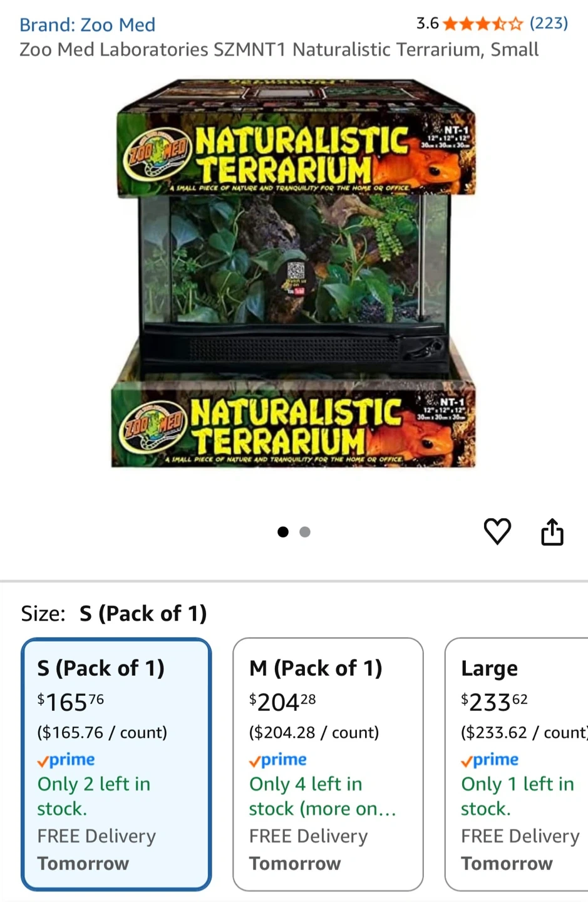Image resolution: width=588 pixels, height=902 pixels.
Task: Tap the $204.28 price on M option
Action: click(x=282, y=702)
